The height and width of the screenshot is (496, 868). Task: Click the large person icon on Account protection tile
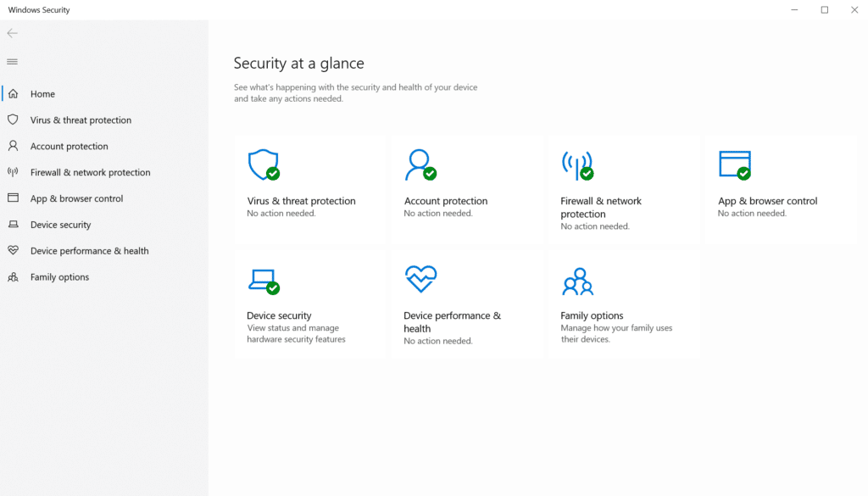[x=420, y=164]
